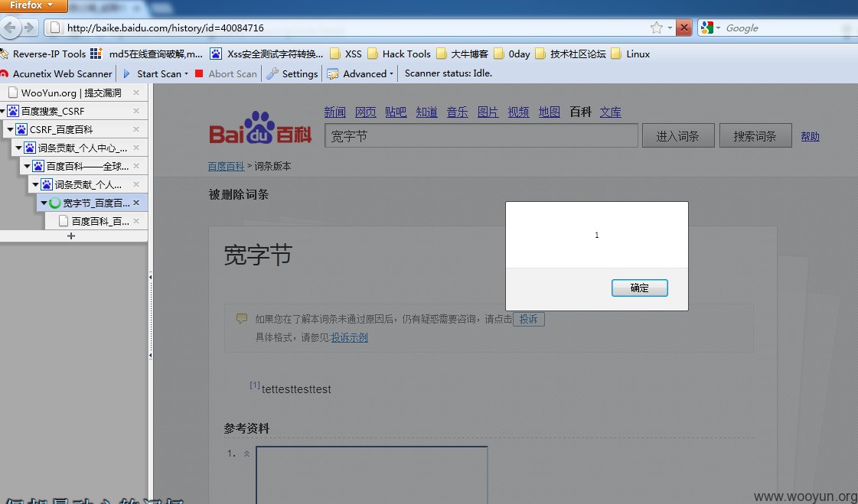This screenshot has width=858, height=504.
Task: Click the 进入词条 button
Action: coord(678,135)
